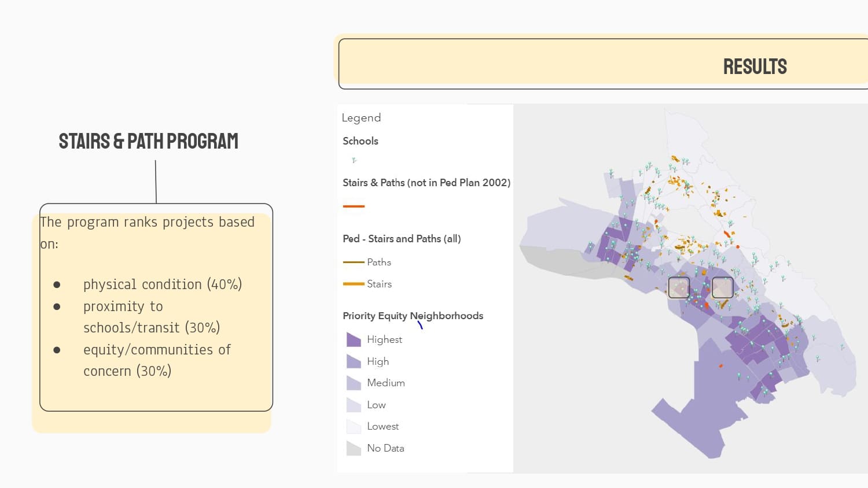Click the small blue mark below Neighborhoods
The height and width of the screenshot is (488, 868).
[x=420, y=326]
